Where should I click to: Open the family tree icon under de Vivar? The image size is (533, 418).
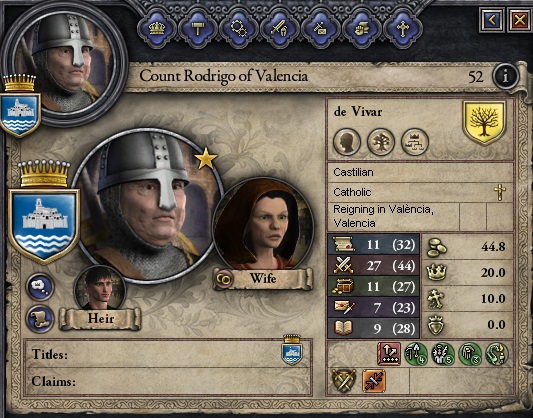click(x=381, y=142)
